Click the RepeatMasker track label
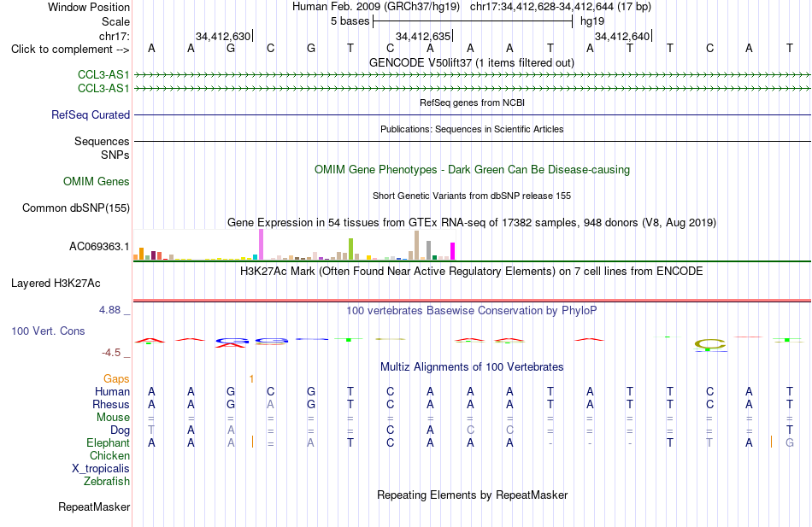The height and width of the screenshot is (527, 812). pyautogui.click(x=94, y=507)
